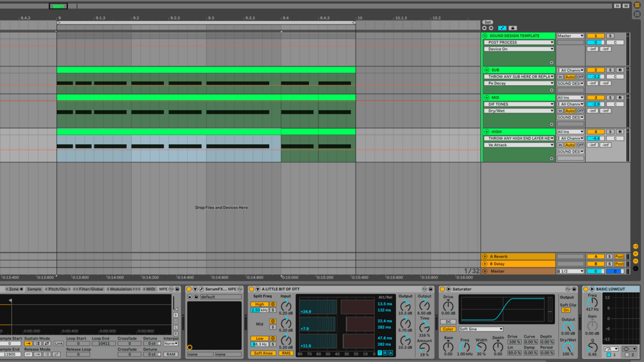Click the A Reverb return track play icon

tap(485, 256)
